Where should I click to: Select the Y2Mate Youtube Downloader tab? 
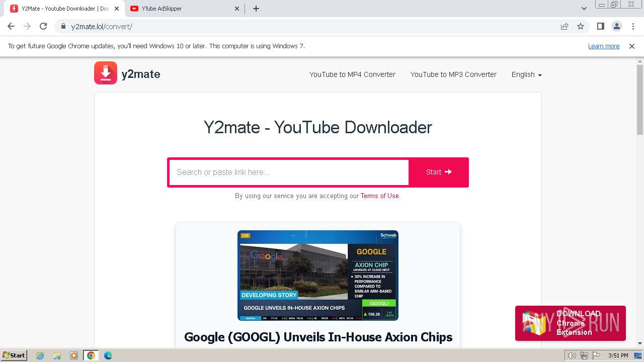(64, 9)
